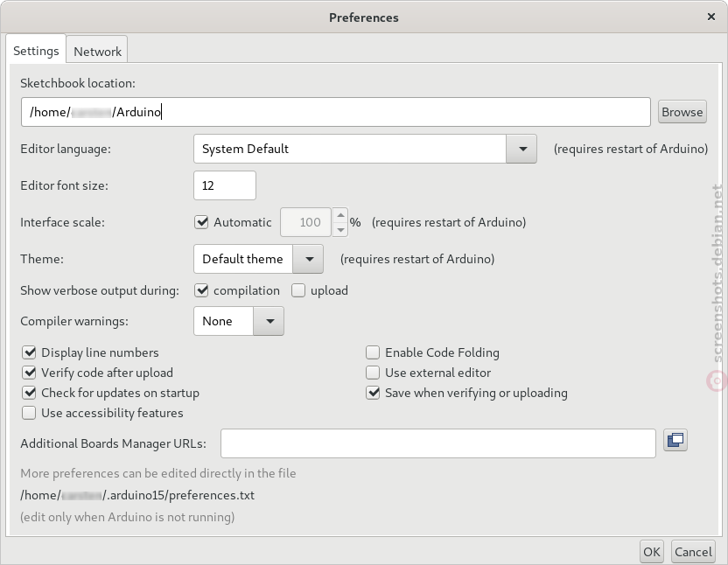Increase interface scale with up arrow
Image resolution: width=728 pixels, height=565 pixels.
(340, 215)
